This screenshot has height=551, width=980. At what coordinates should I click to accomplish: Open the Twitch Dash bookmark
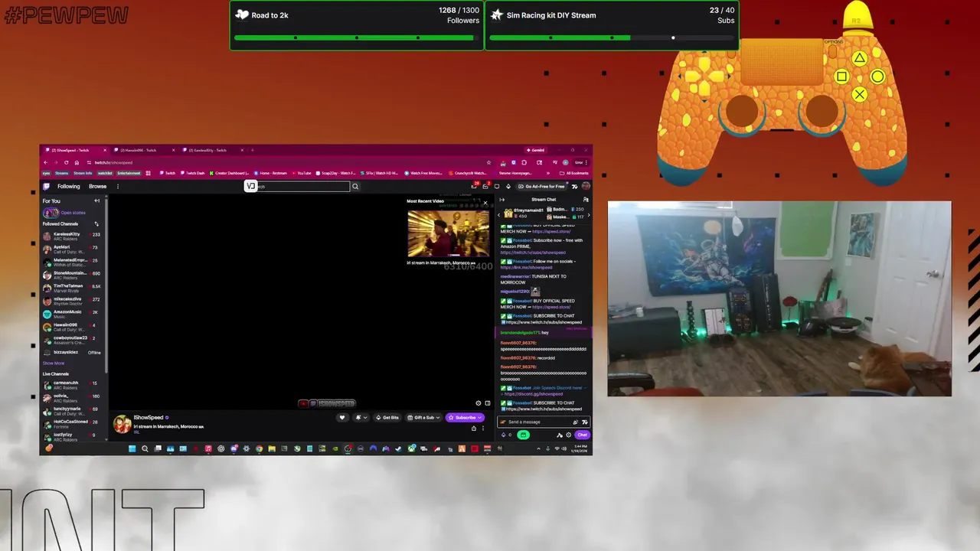tap(192, 173)
